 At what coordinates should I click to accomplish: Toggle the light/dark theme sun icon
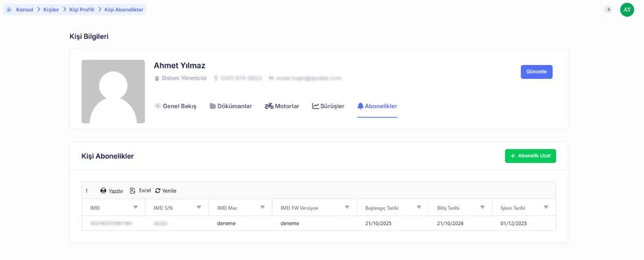[608, 9]
